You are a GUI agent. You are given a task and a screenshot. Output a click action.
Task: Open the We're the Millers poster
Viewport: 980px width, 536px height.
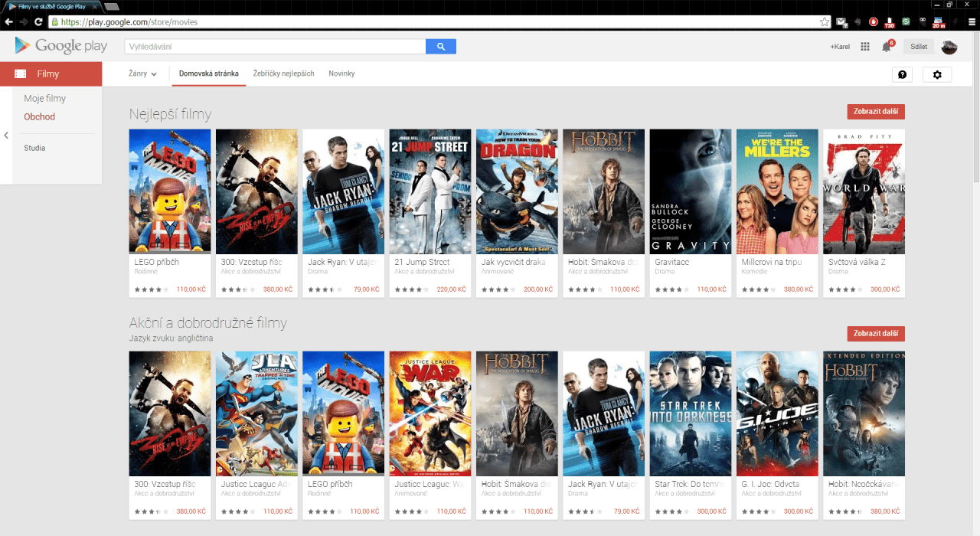pos(777,191)
